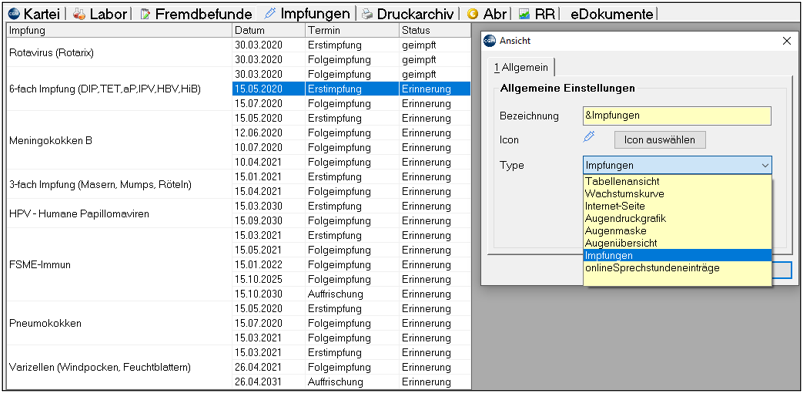
Task: Choose Wachstumskurve from the Type list
Action: 677,194
